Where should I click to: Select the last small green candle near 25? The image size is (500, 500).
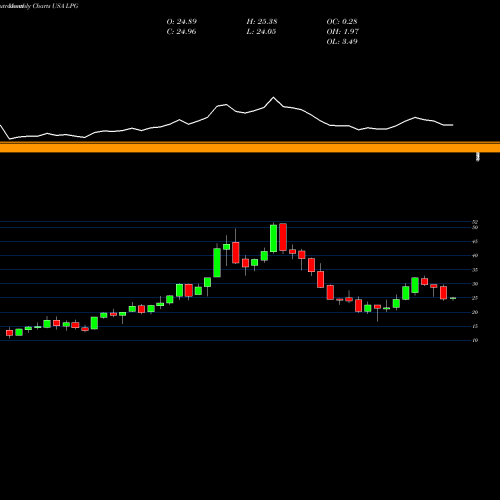(x=453, y=298)
